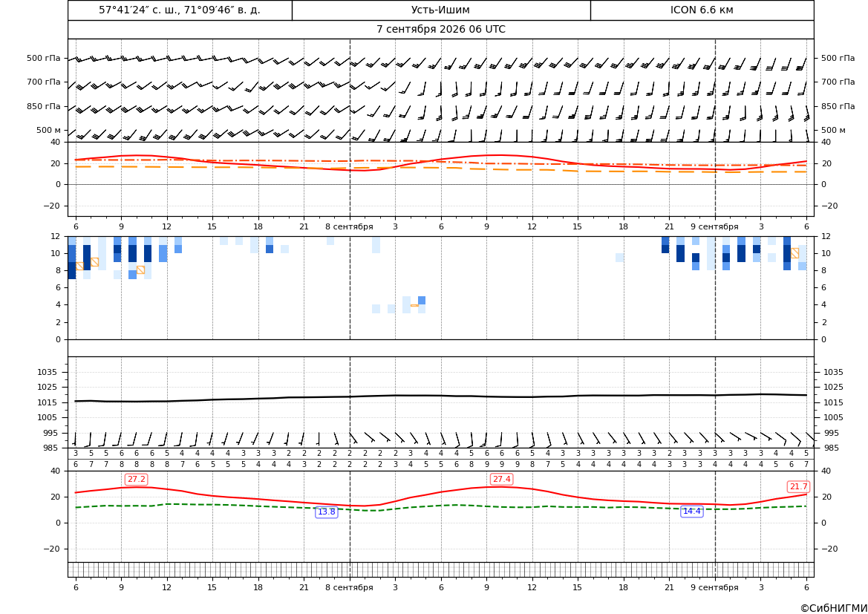Click the 27.2 temperature maximum label
The image size is (868, 614).
(136, 480)
